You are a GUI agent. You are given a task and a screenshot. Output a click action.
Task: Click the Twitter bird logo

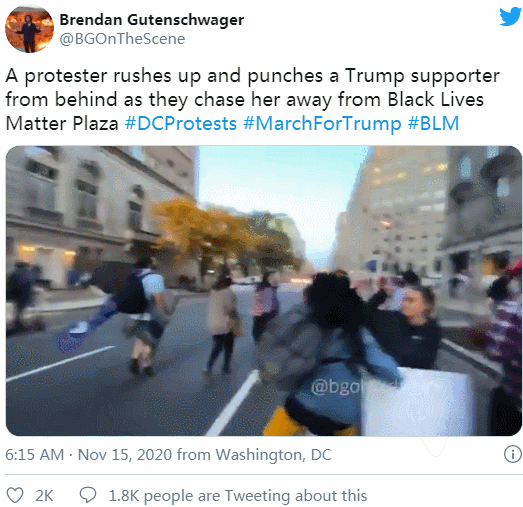pos(510,16)
